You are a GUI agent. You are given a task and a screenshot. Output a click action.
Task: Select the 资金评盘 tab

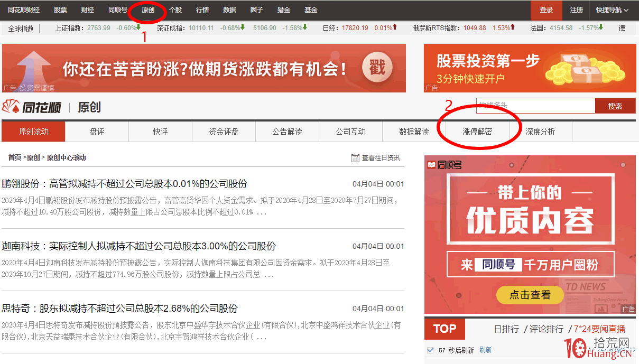click(x=224, y=132)
